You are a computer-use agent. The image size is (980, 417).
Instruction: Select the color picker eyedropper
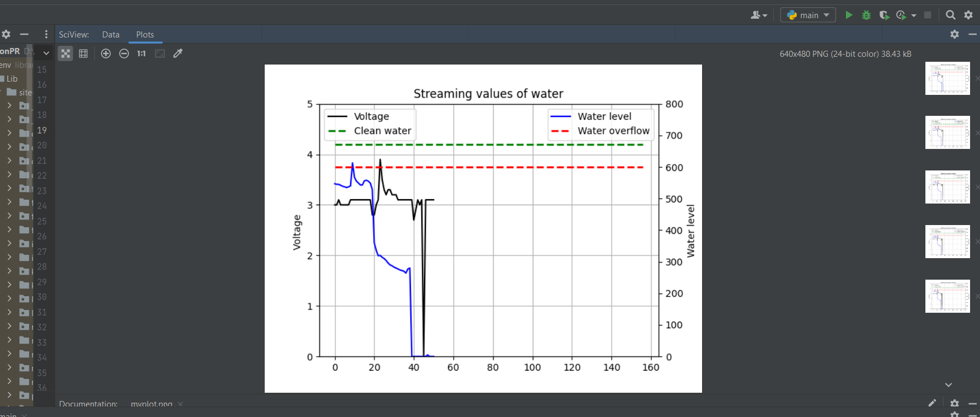click(x=178, y=54)
